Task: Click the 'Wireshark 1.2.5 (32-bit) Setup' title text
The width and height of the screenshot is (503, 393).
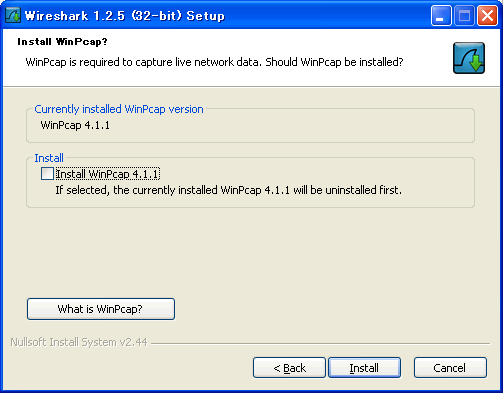Action: coord(125,16)
